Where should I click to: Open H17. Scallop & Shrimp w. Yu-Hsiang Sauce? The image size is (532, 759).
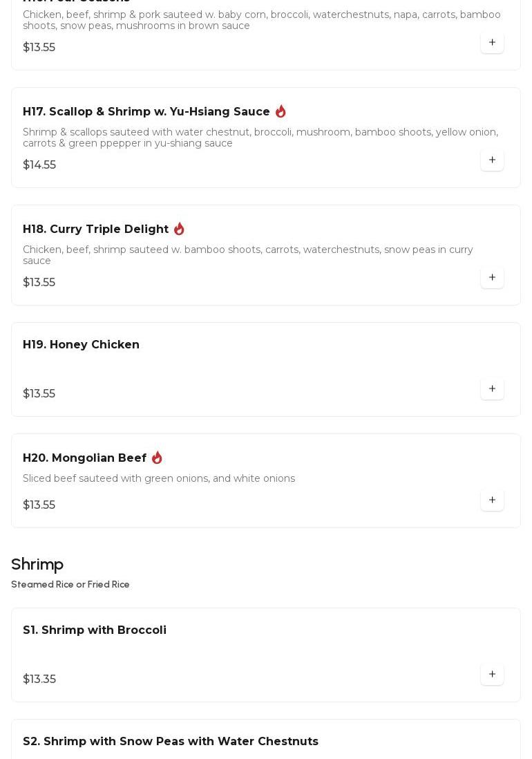tap(146, 112)
